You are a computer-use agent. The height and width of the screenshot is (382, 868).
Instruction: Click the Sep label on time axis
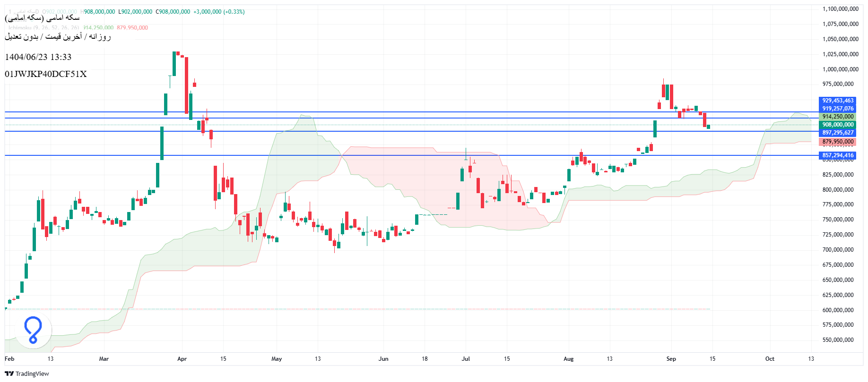coord(671,359)
